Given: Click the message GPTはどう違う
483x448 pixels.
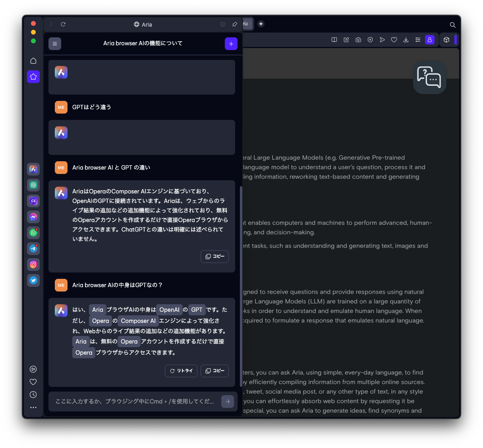Looking at the screenshot, I should coord(92,107).
